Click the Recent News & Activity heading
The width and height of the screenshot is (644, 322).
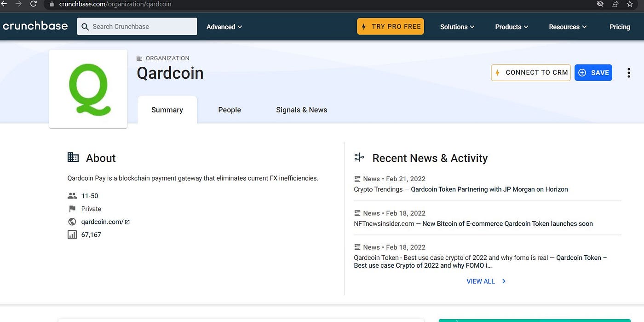(x=430, y=158)
